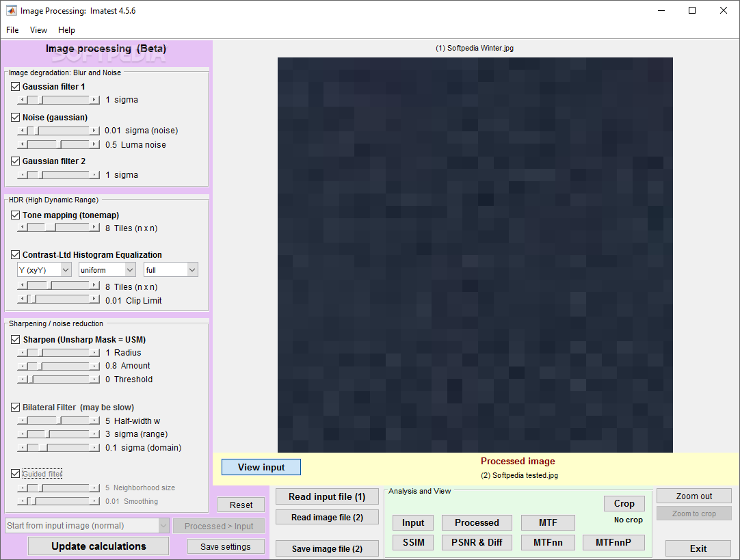Screen dimensions: 740x560
Task: Click the processed image preview
Action: coord(475,255)
